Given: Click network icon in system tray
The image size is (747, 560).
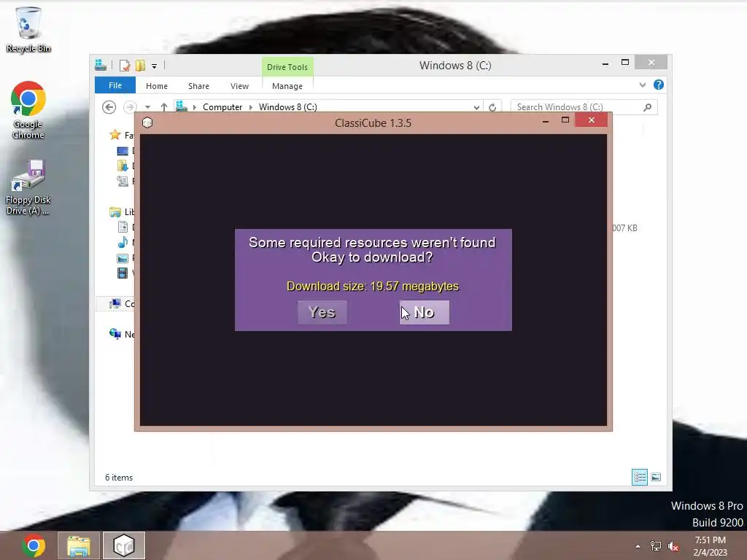Looking at the screenshot, I should point(656,546).
